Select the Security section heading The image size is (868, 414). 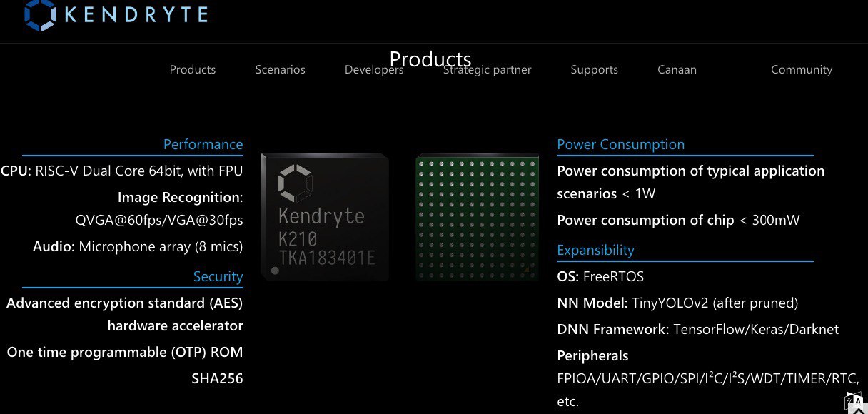point(218,276)
